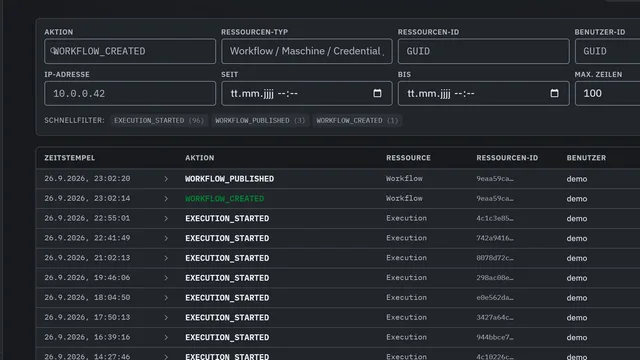Expand the WORKFLOW_CREATED row chevron
Viewport: 640px width, 360px height.
(166, 199)
